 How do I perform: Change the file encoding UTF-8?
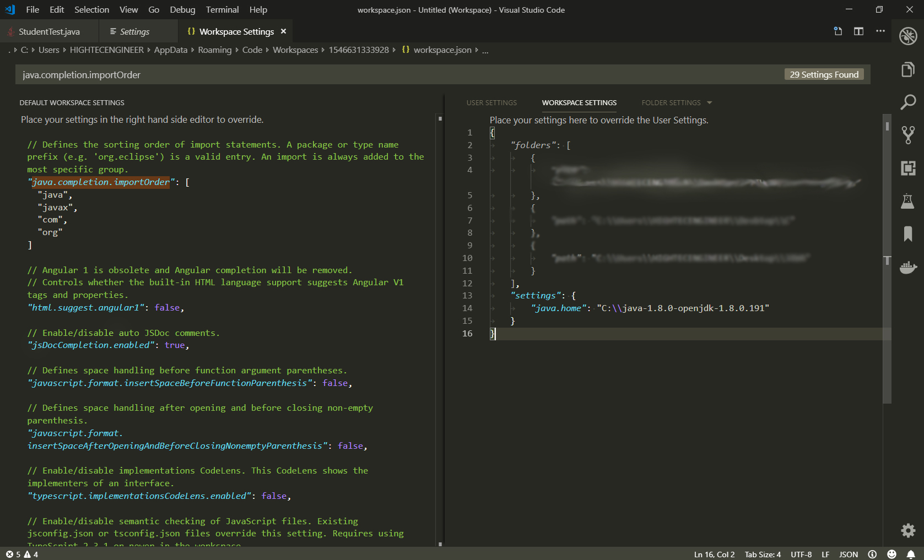[x=801, y=554]
